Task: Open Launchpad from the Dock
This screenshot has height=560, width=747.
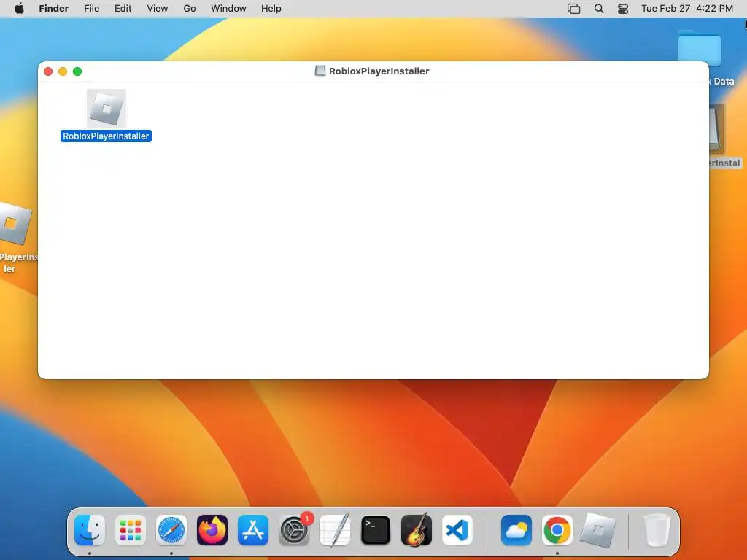Action: coord(131,530)
